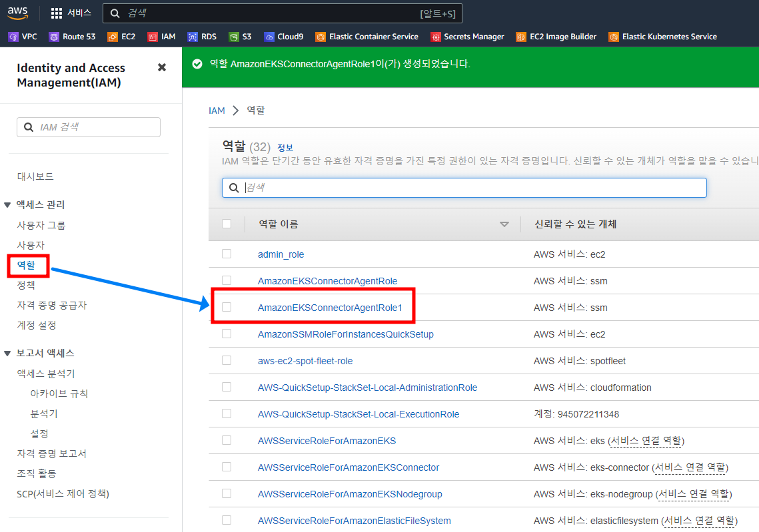Check the AWSServiceRoleForAmazonEKSNodegroup checkbox
The width and height of the screenshot is (759, 532).
tap(227, 493)
